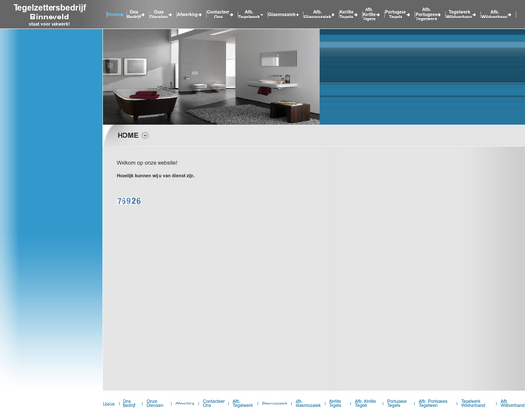The width and height of the screenshot is (525, 420).
Task: Open Ons Bedrijf in top navigation
Action: (x=134, y=14)
